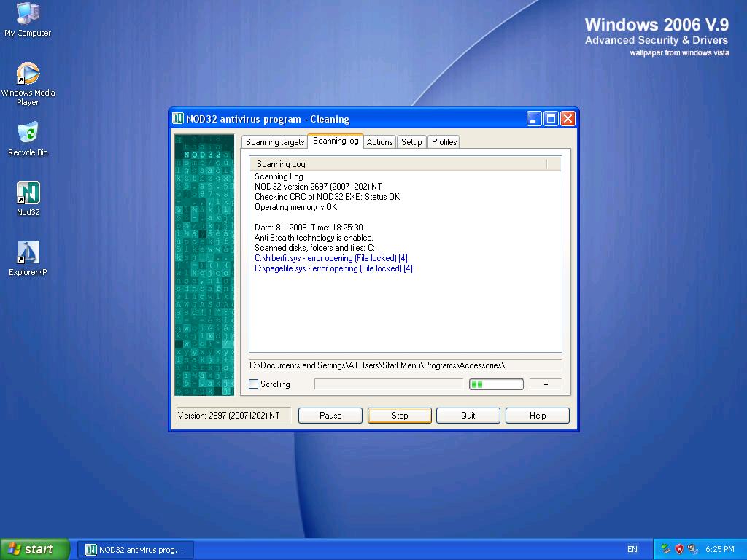Open the My Computer desktop icon
The width and height of the screenshot is (747, 560).
pyautogui.click(x=28, y=19)
